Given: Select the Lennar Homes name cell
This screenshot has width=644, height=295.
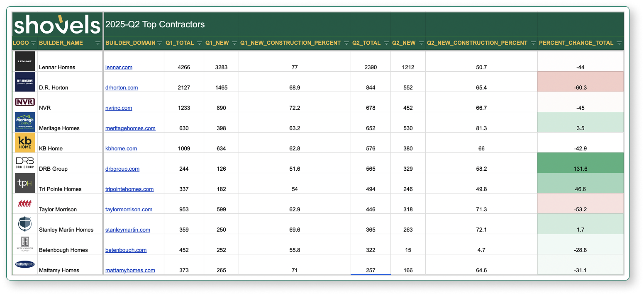Looking at the screenshot, I should [70, 61].
